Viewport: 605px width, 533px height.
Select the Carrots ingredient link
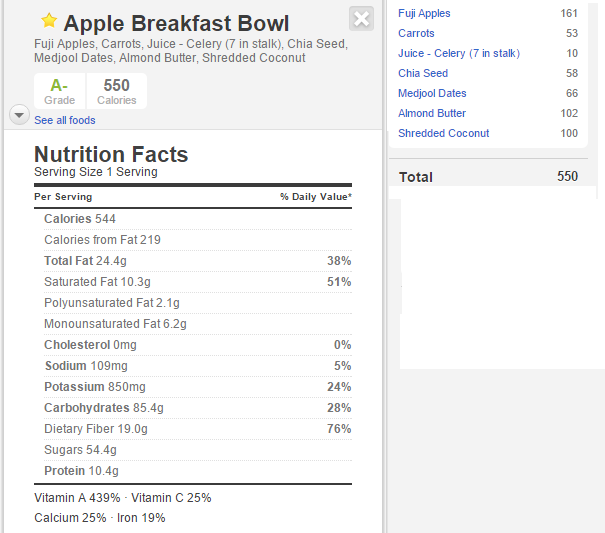tap(416, 33)
